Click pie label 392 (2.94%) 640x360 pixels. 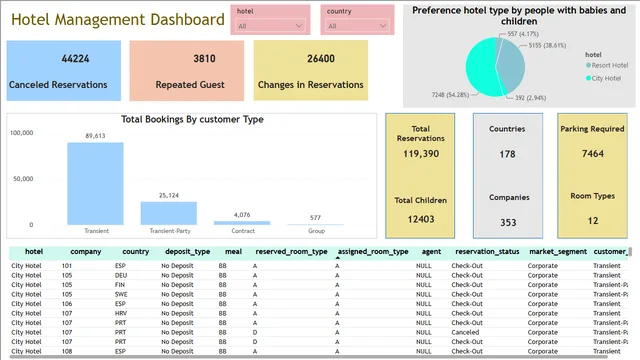point(530,98)
